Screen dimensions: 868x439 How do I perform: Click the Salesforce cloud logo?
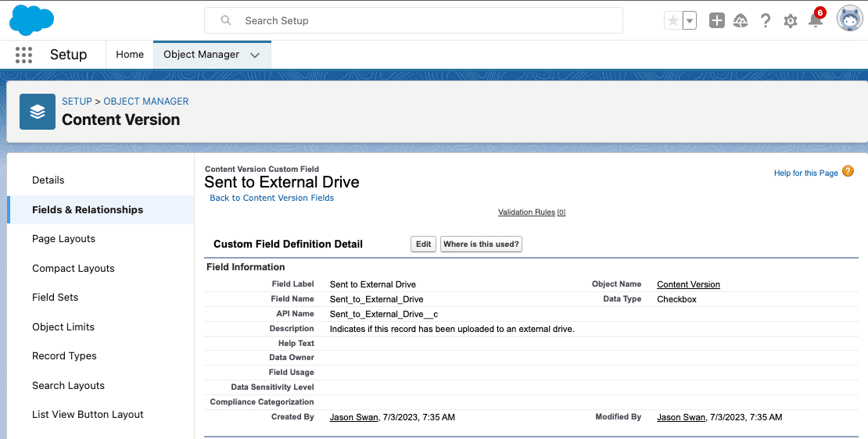[32, 20]
